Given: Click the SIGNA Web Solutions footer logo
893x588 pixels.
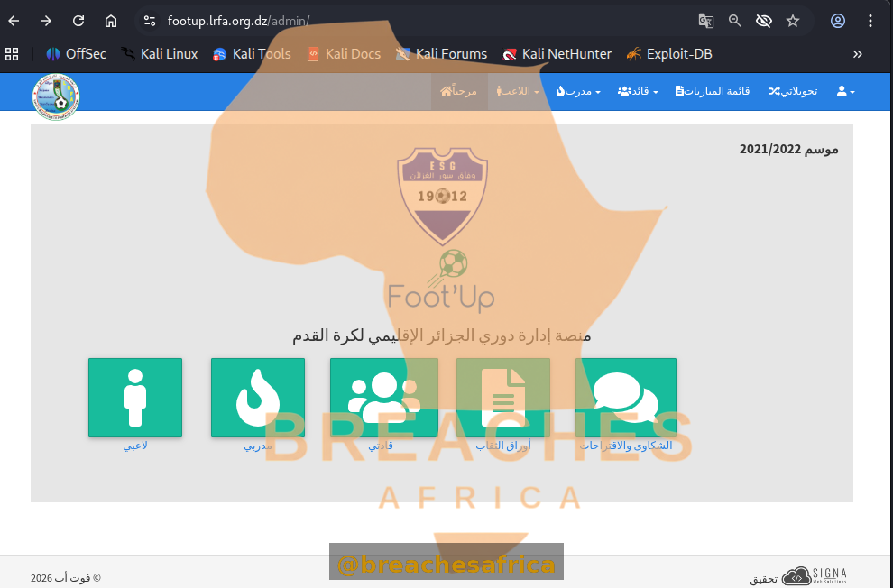Looking at the screenshot, I should (x=815, y=576).
